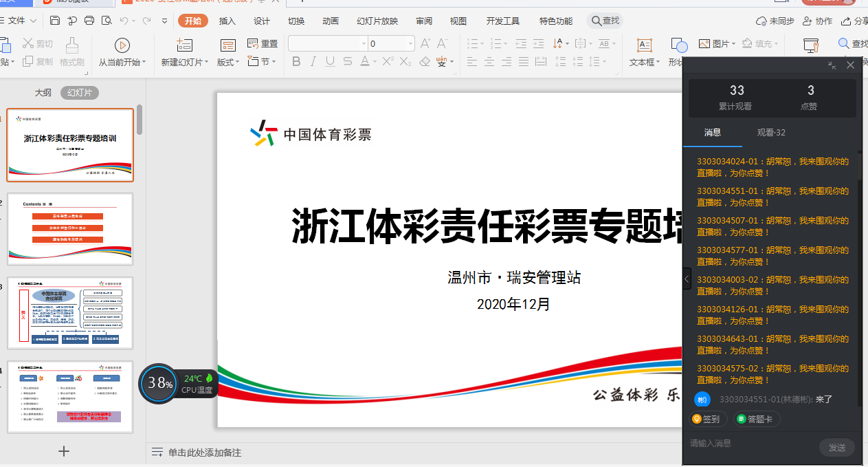Image resolution: width=868 pixels, height=467 pixels.
Task: Click the 分享 share button
Action: click(854, 21)
